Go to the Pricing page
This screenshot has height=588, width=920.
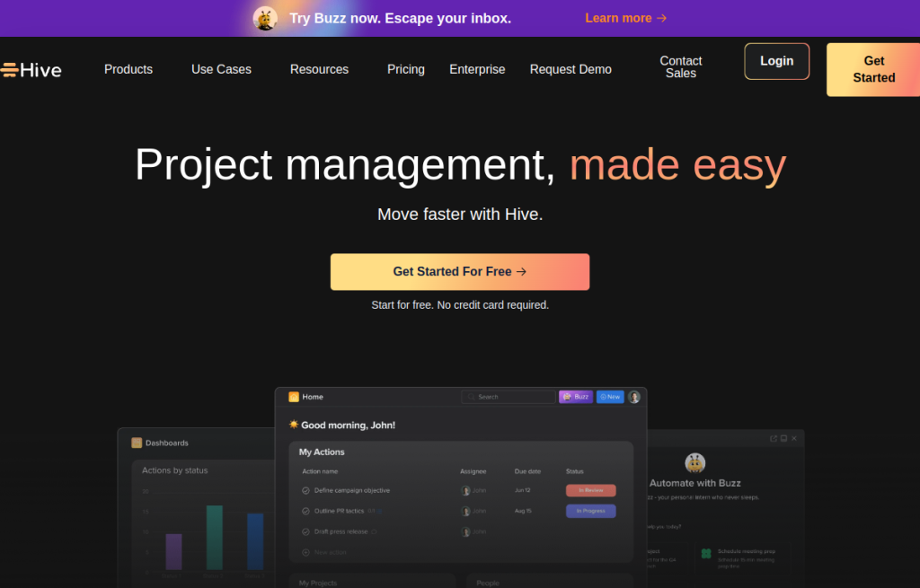[406, 69]
